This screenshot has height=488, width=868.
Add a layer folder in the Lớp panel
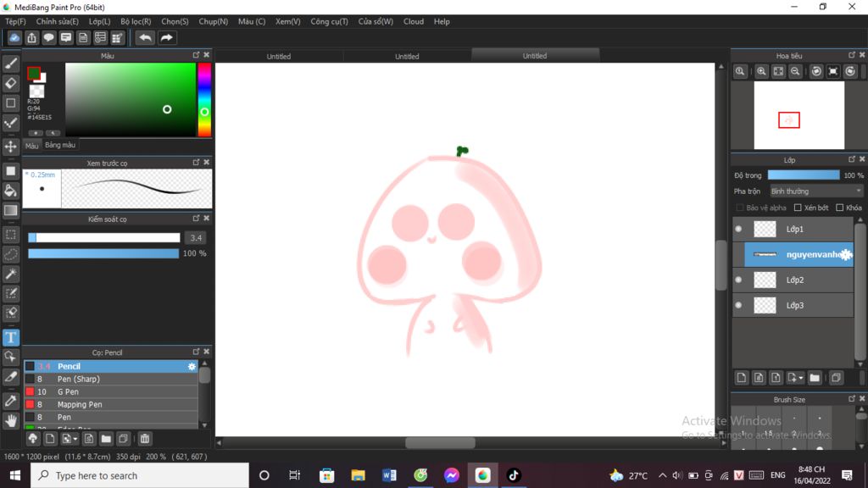point(815,378)
